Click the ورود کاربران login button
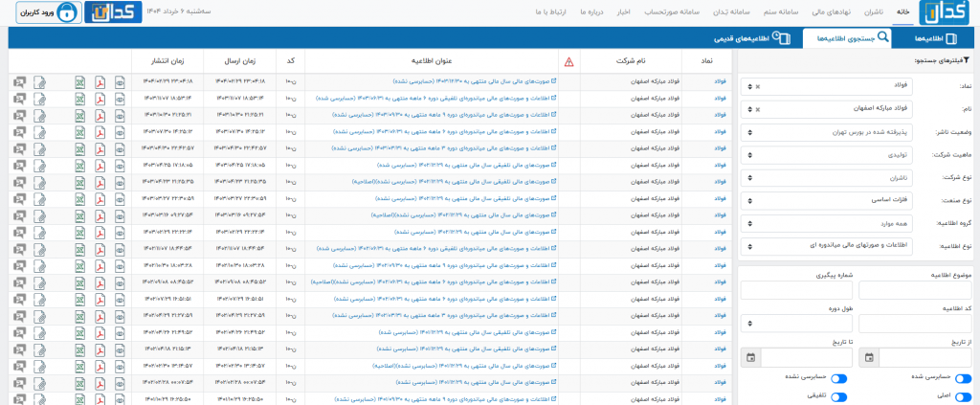This screenshot has height=405, width=980. click(x=48, y=12)
